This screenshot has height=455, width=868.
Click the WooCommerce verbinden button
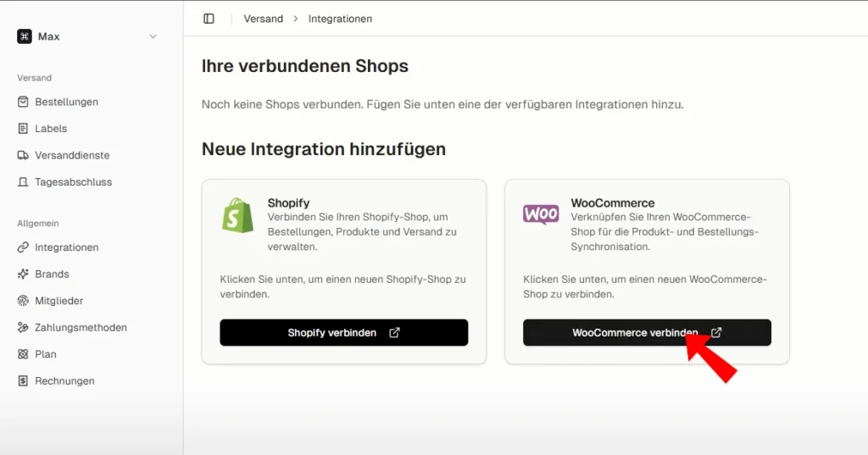pyautogui.click(x=647, y=333)
